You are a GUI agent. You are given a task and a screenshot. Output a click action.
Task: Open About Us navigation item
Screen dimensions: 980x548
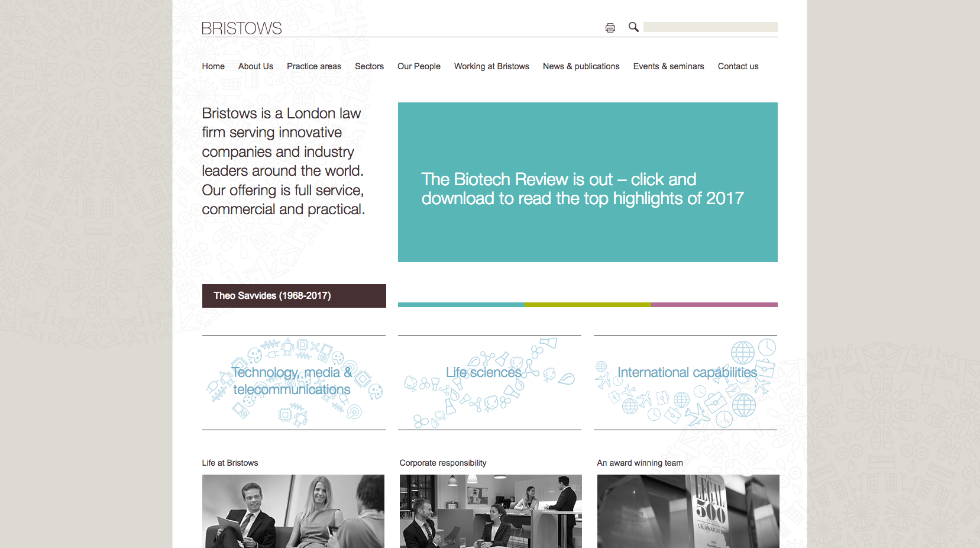pyautogui.click(x=255, y=66)
